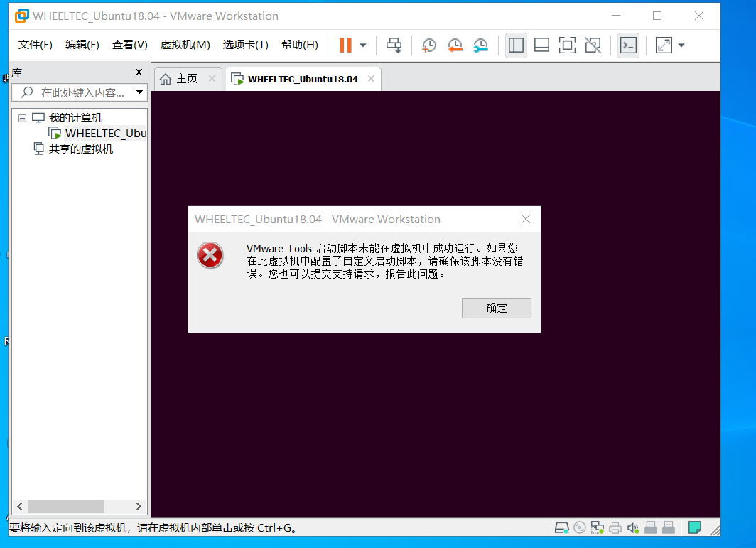
Task: Click the home icon on 主页 tab
Action: pos(166,79)
